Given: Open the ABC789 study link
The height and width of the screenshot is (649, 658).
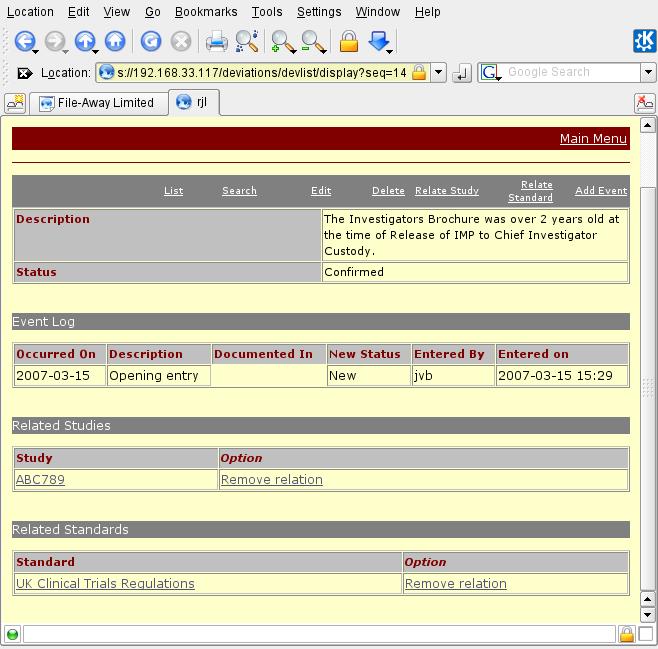Looking at the screenshot, I should pos(40,480).
